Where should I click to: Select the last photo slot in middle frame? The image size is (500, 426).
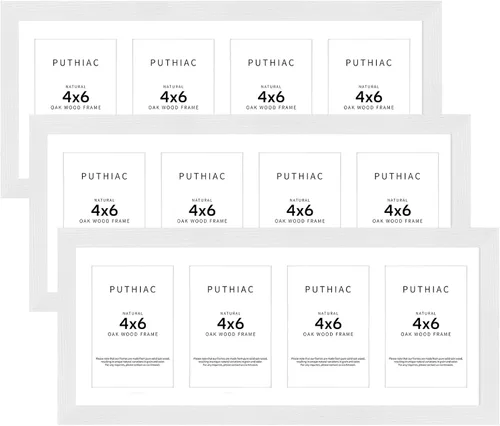tap(397, 190)
